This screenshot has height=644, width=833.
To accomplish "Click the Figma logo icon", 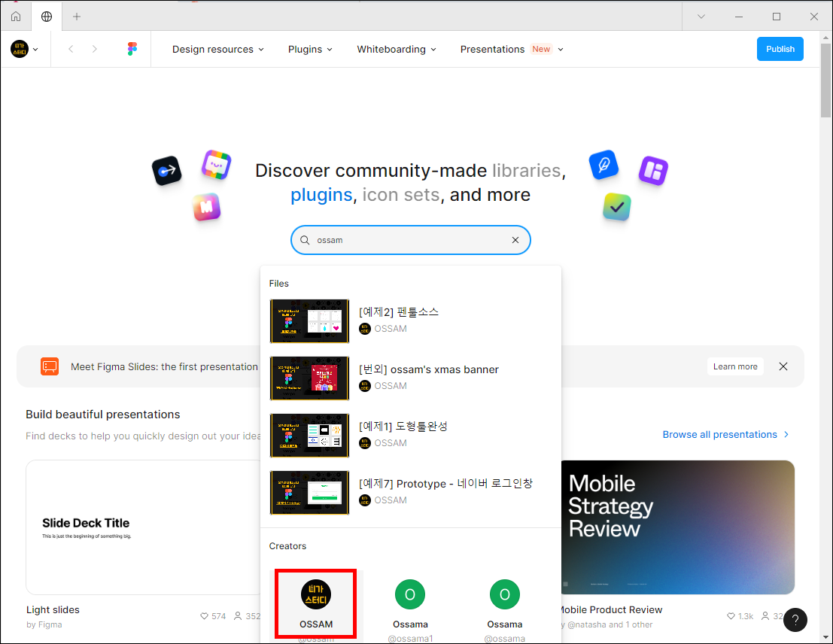I will [132, 49].
